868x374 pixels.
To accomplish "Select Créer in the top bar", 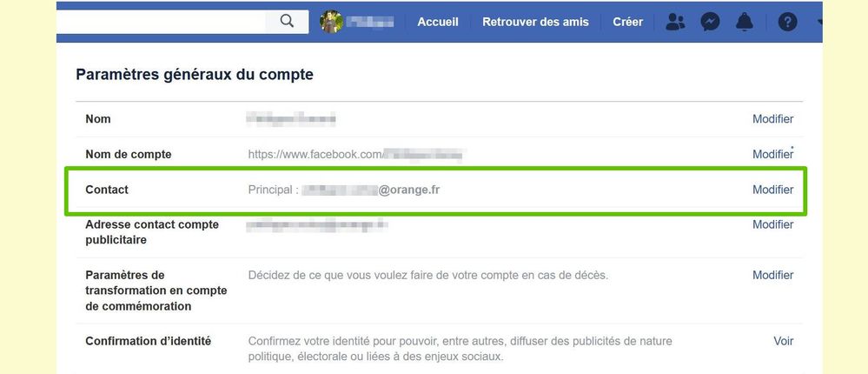I will click(627, 22).
